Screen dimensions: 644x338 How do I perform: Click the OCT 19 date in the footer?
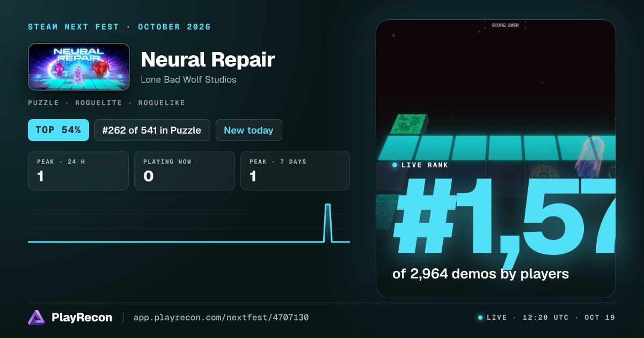click(x=599, y=318)
